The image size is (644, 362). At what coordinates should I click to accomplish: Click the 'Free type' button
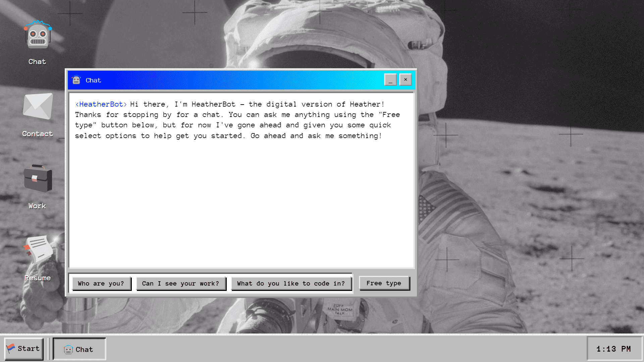coord(383,283)
